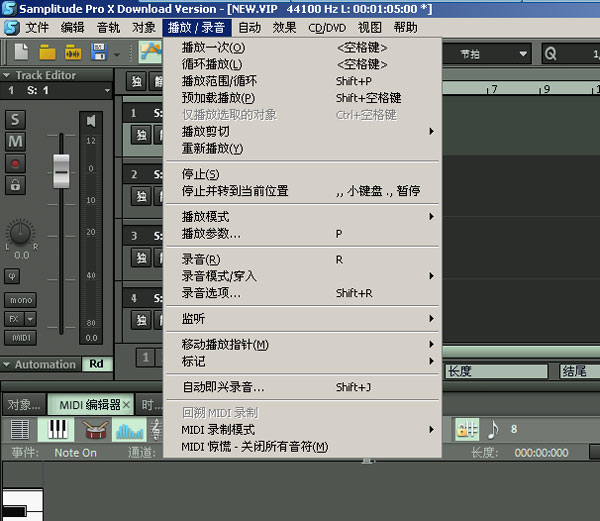Choose 停止(S) from the menu
The width and height of the screenshot is (600, 521).
pyautogui.click(x=302, y=174)
